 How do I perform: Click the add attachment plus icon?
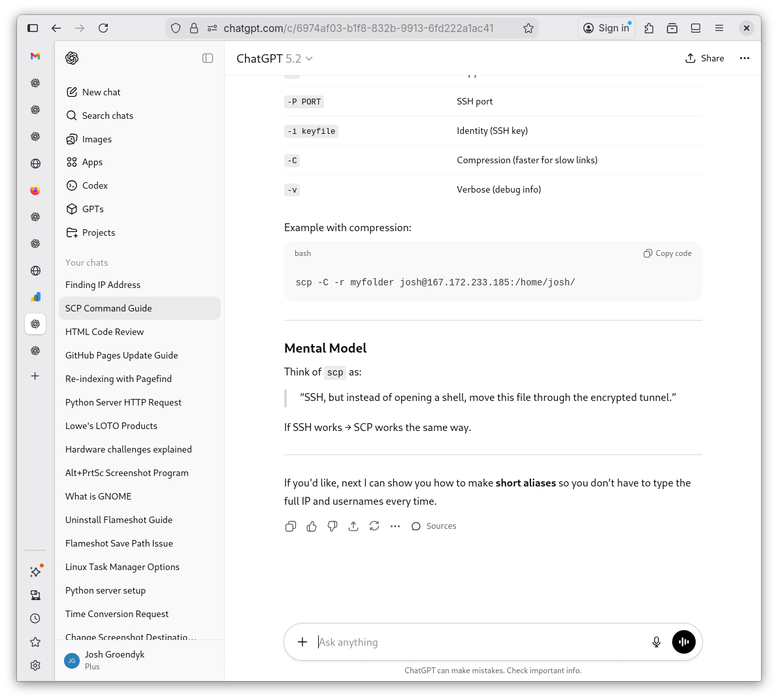302,642
